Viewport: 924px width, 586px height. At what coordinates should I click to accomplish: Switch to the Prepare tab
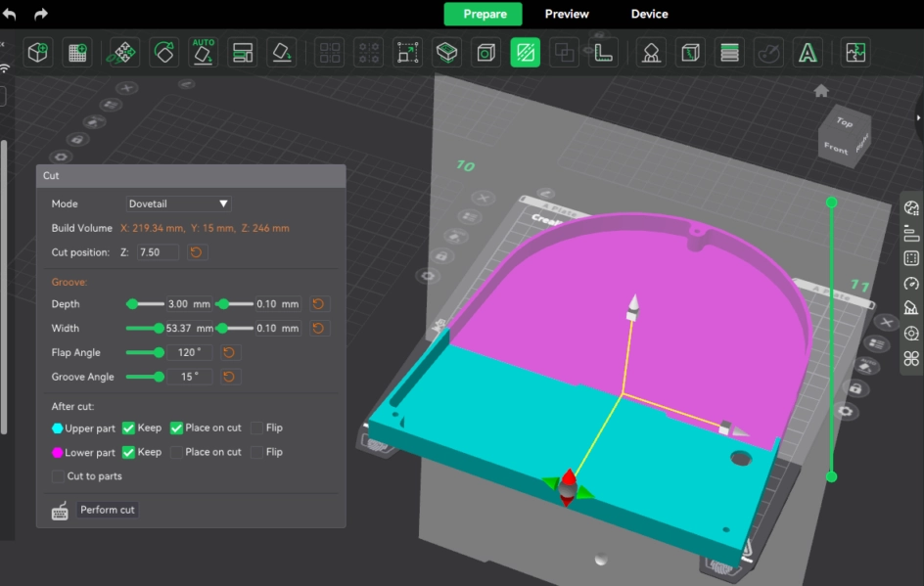[484, 14]
